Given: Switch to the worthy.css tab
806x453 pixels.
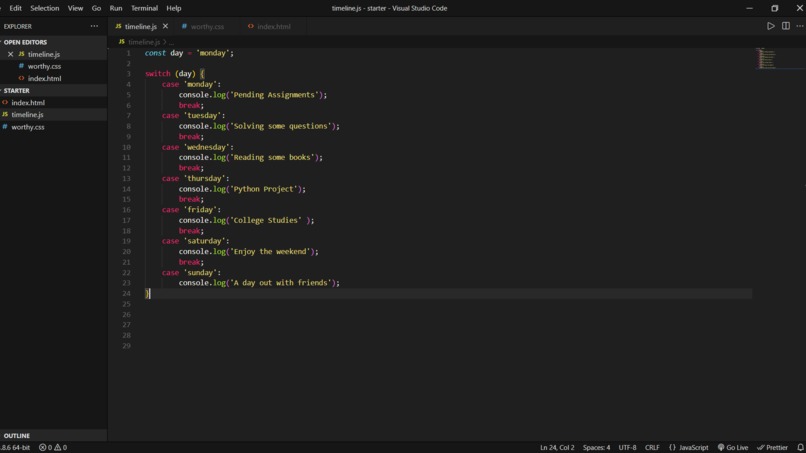Looking at the screenshot, I should point(207,26).
